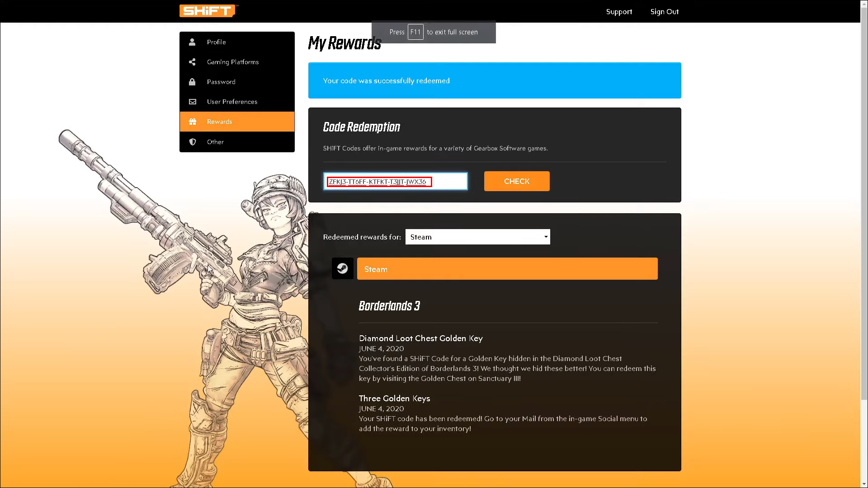868x488 pixels.
Task: Select Support link in top navigation
Action: coord(619,11)
